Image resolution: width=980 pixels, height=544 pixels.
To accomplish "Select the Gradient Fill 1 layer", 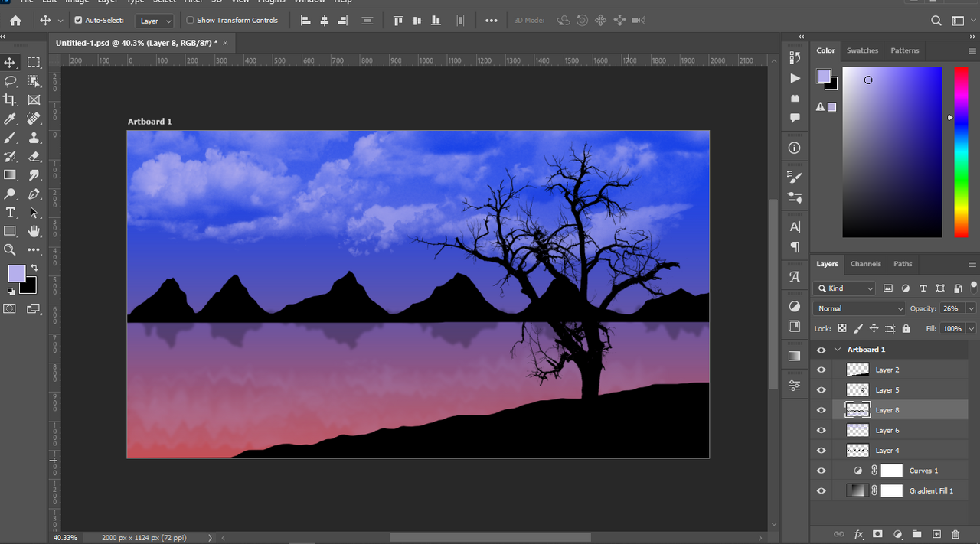I will pos(930,491).
